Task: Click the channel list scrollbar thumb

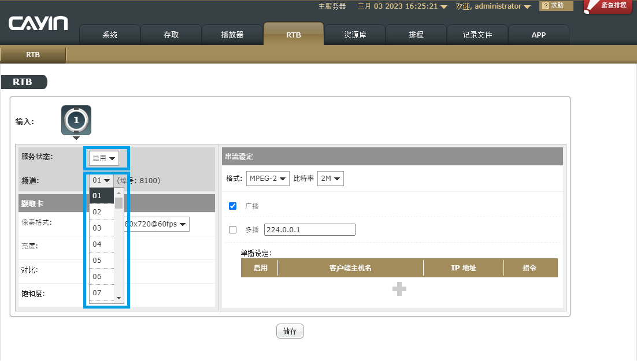Action: (x=118, y=203)
